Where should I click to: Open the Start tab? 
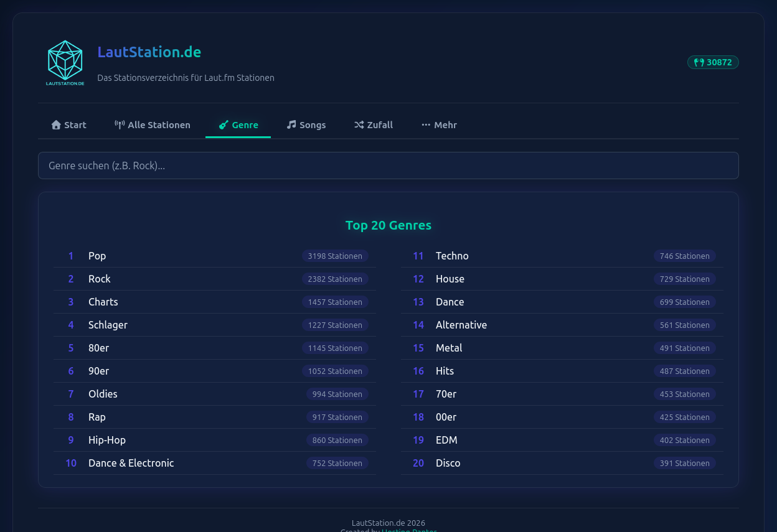pyautogui.click(x=68, y=124)
